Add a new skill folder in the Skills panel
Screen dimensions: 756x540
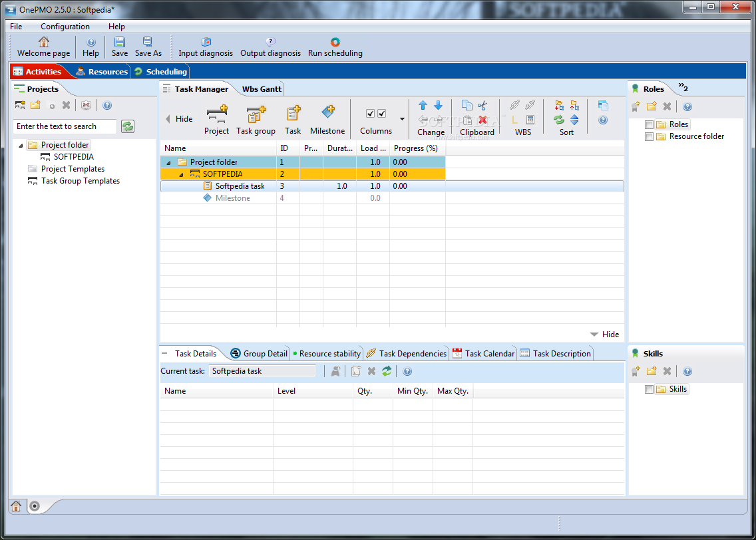tap(652, 371)
